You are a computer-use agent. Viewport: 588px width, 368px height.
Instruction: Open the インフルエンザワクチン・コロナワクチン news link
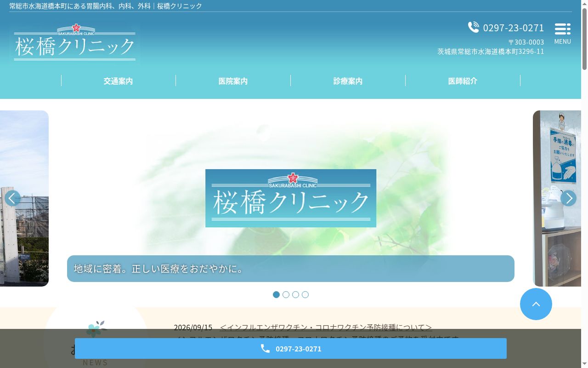(x=326, y=328)
